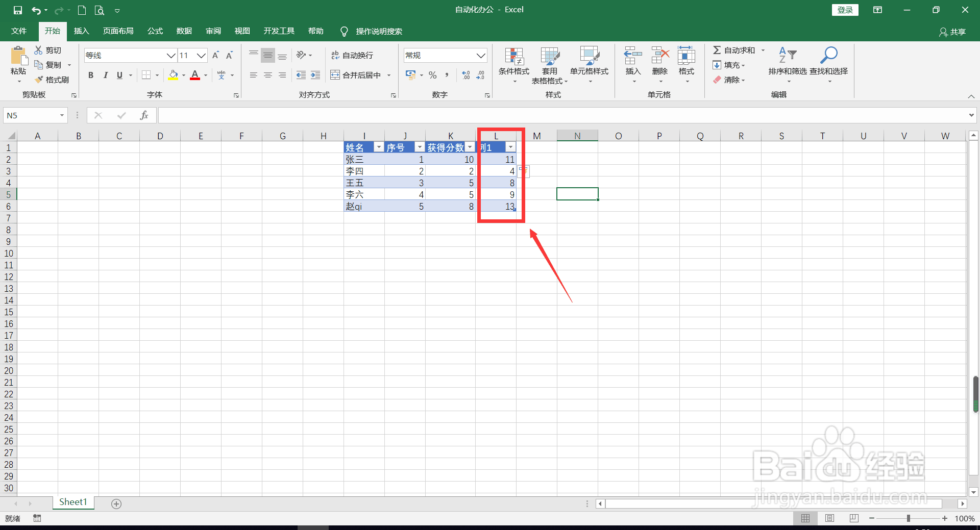The height and width of the screenshot is (530, 980).
Task: Click the 共享 (Share) button
Action: coord(952,32)
